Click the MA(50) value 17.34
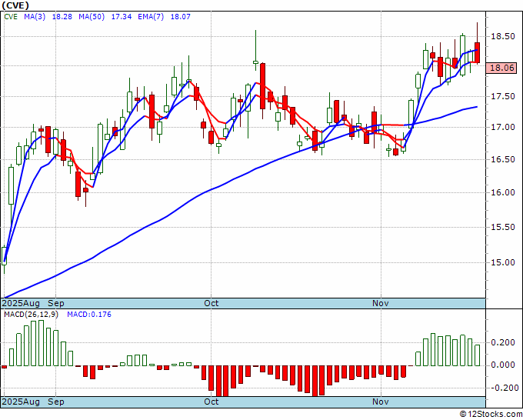 [x=121, y=17]
